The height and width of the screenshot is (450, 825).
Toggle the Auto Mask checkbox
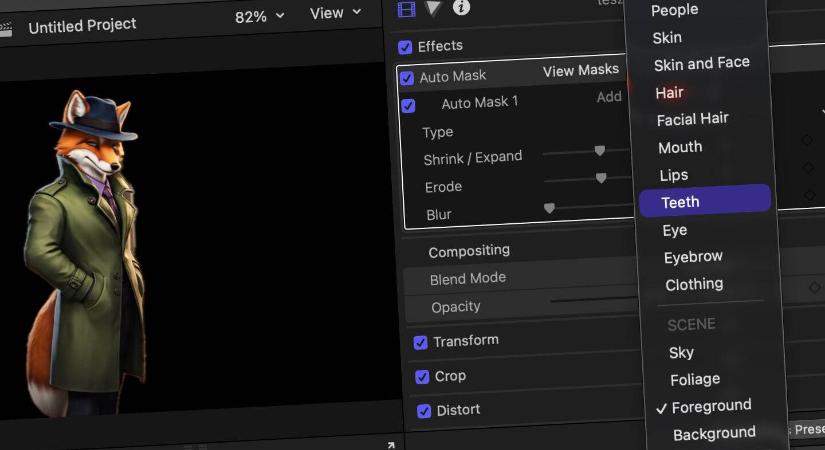[x=406, y=78]
